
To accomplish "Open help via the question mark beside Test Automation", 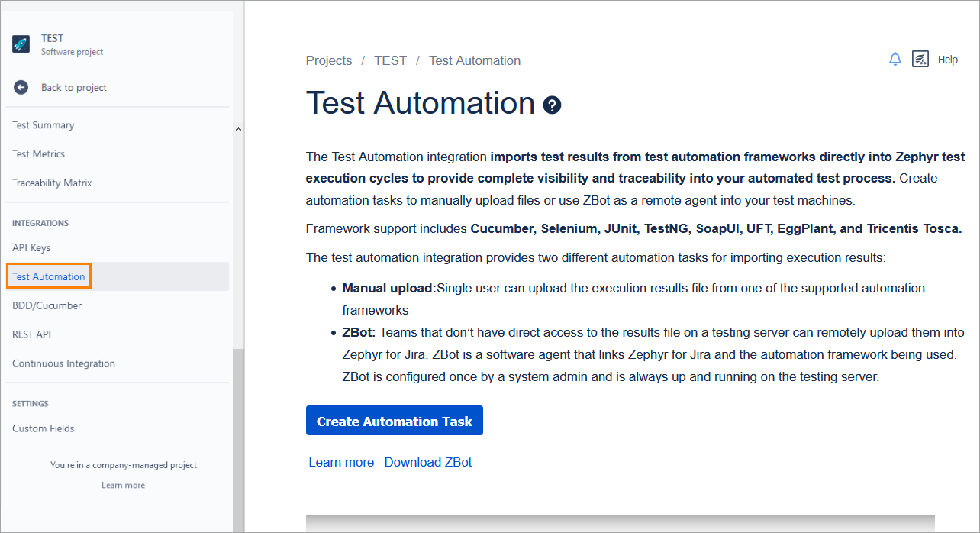I will [552, 105].
